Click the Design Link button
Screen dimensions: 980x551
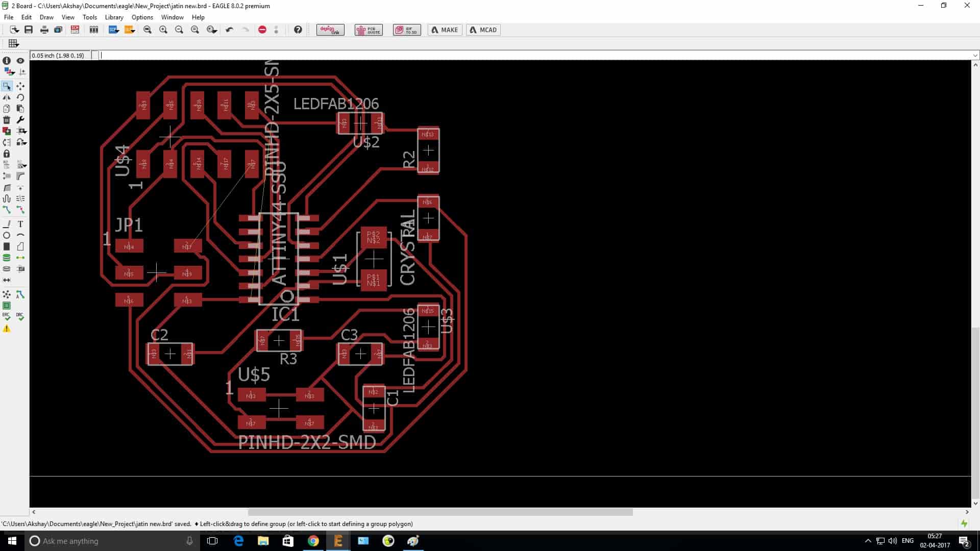click(330, 30)
